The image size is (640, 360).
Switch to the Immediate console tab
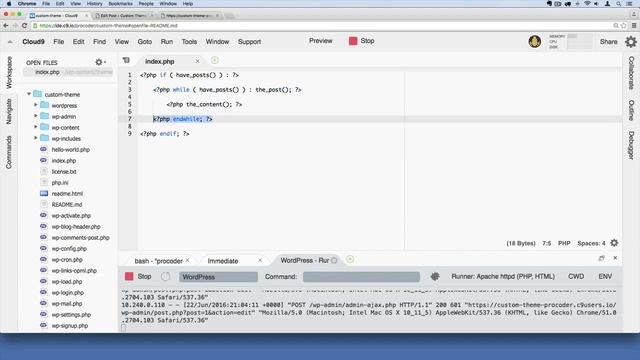click(x=222, y=261)
